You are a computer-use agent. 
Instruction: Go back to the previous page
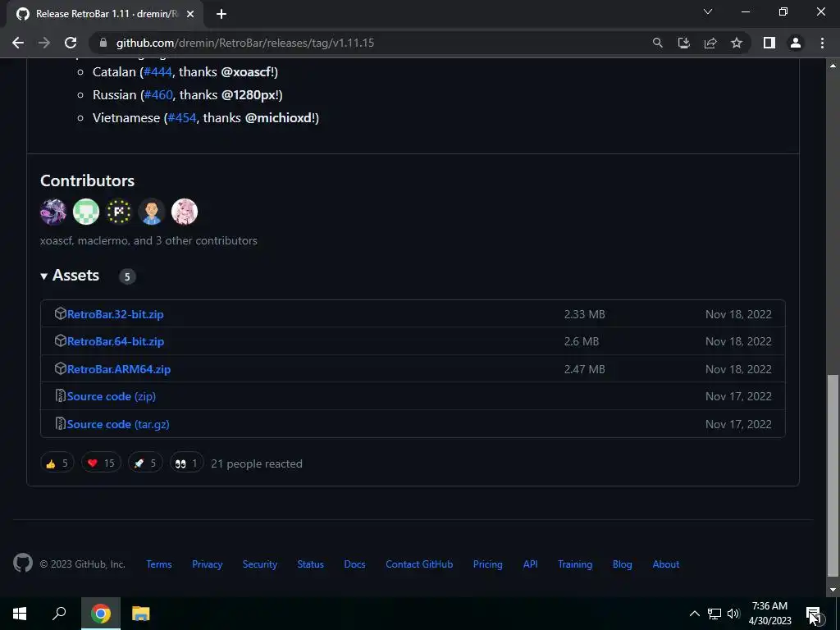[x=18, y=43]
